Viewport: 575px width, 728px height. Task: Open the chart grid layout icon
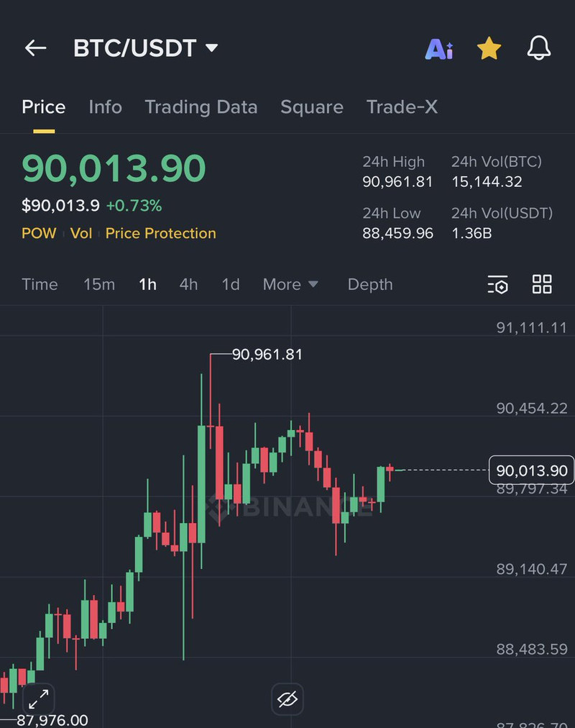point(542,284)
